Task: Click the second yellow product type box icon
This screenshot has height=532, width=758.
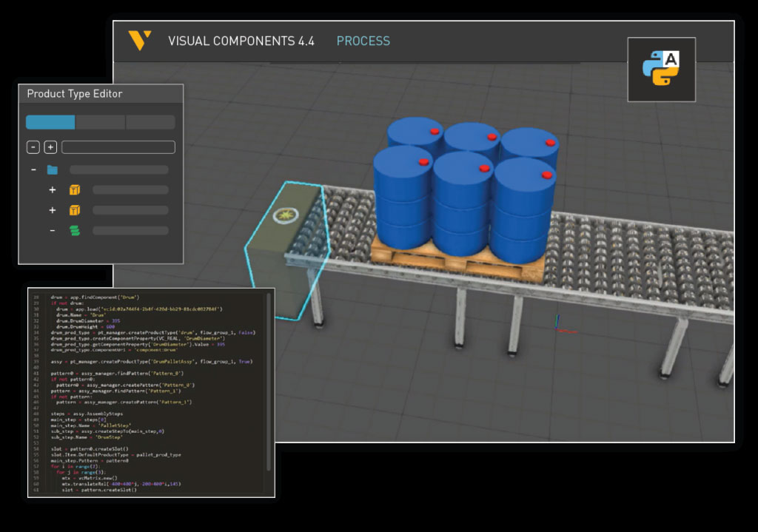Action: click(75, 211)
